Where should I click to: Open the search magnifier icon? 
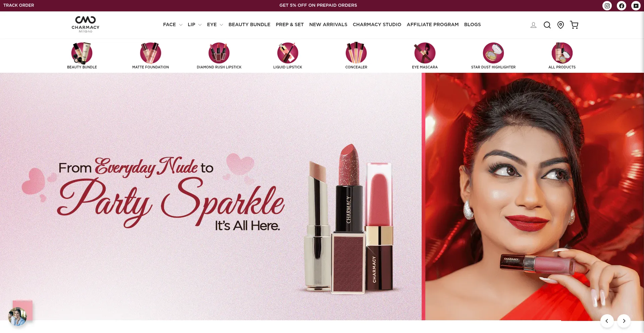[547, 25]
